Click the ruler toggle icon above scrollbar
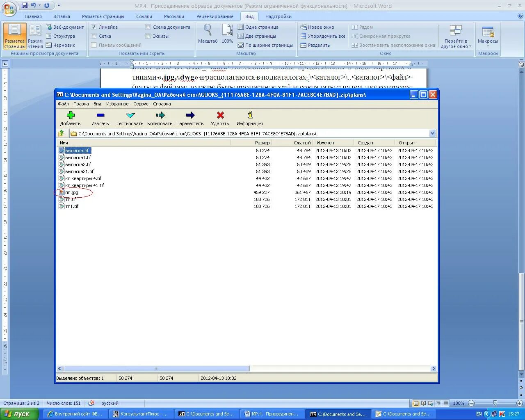 (521, 64)
